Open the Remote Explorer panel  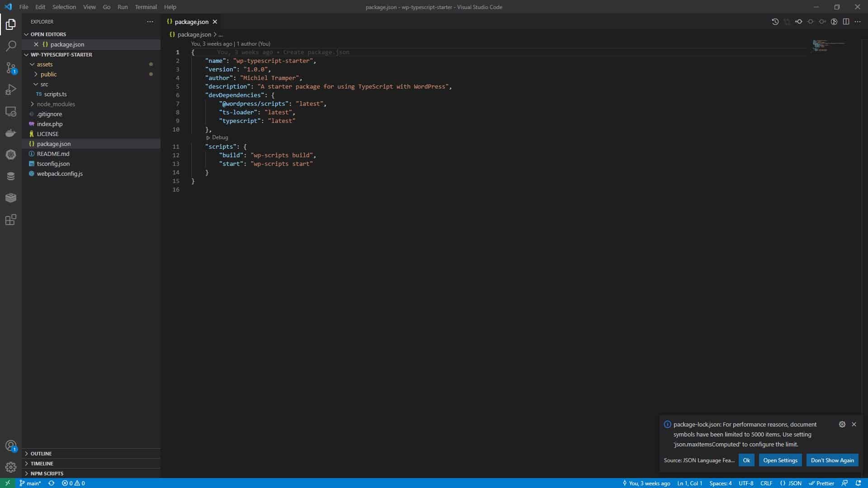coord(10,112)
